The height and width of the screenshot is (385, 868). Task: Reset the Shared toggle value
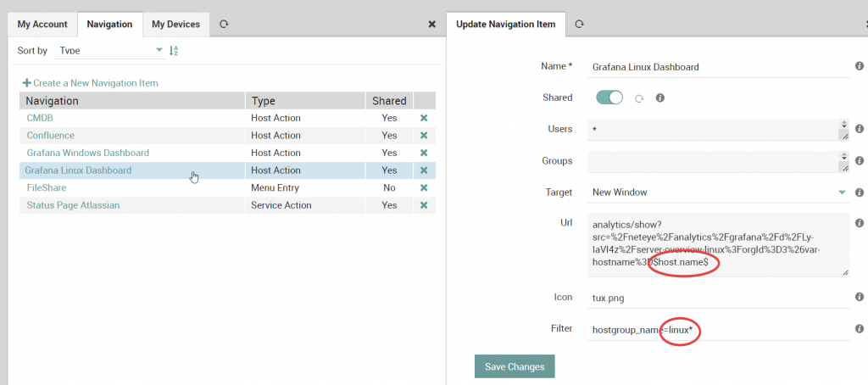[x=639, y=98]
